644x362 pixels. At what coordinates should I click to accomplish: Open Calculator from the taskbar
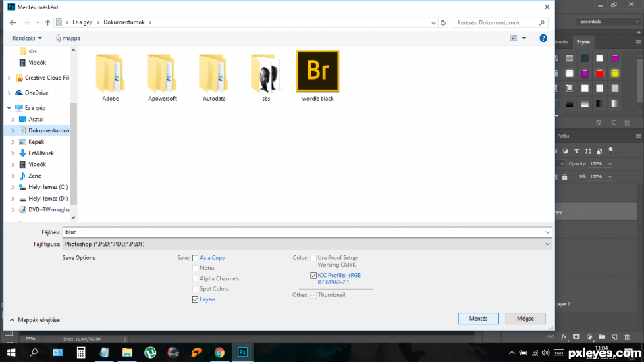point(81,353)
